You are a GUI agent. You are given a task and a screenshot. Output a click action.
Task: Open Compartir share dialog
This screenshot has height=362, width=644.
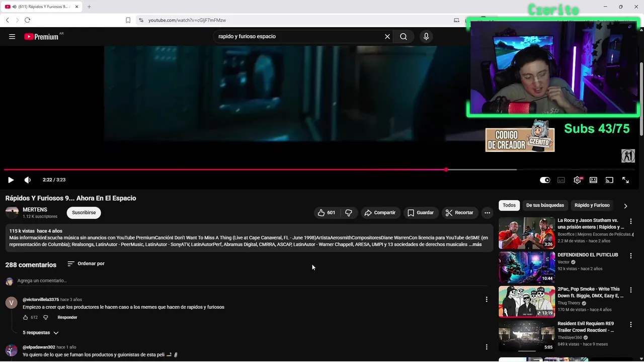tap(380, 213)
